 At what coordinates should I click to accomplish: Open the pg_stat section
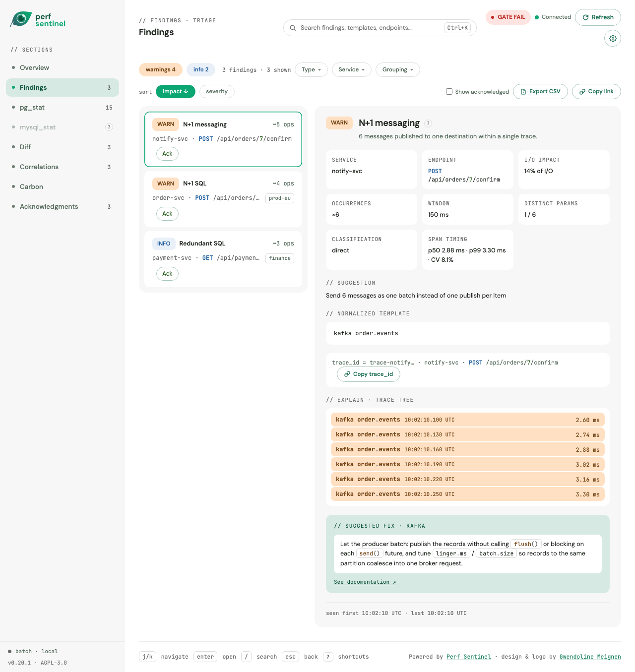coord(63,107)
